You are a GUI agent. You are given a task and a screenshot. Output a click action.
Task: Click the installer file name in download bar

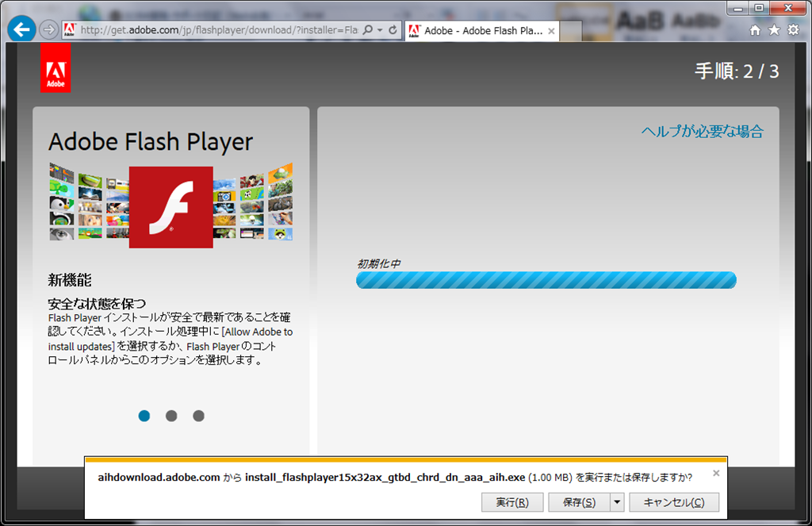[x=385, y=478]
